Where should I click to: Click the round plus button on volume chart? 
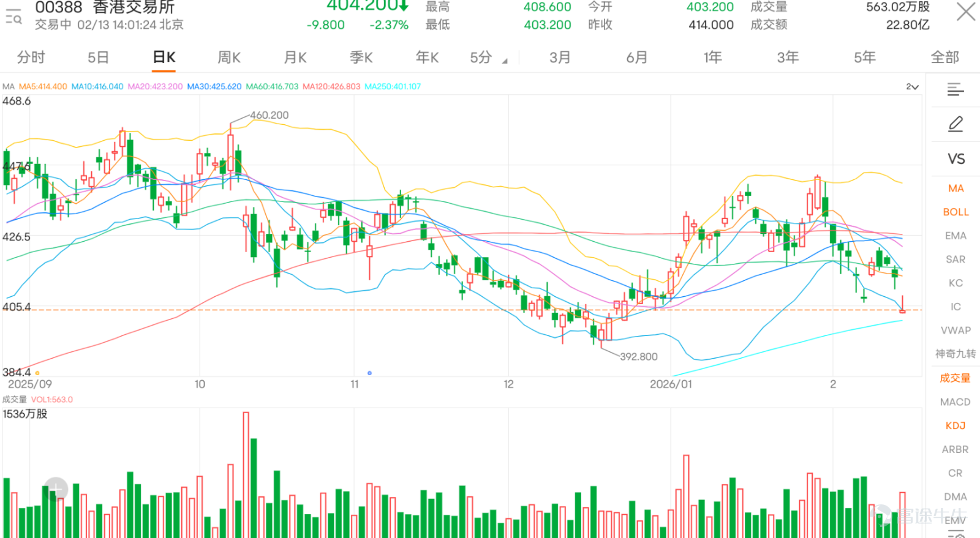tap(55, 489)
